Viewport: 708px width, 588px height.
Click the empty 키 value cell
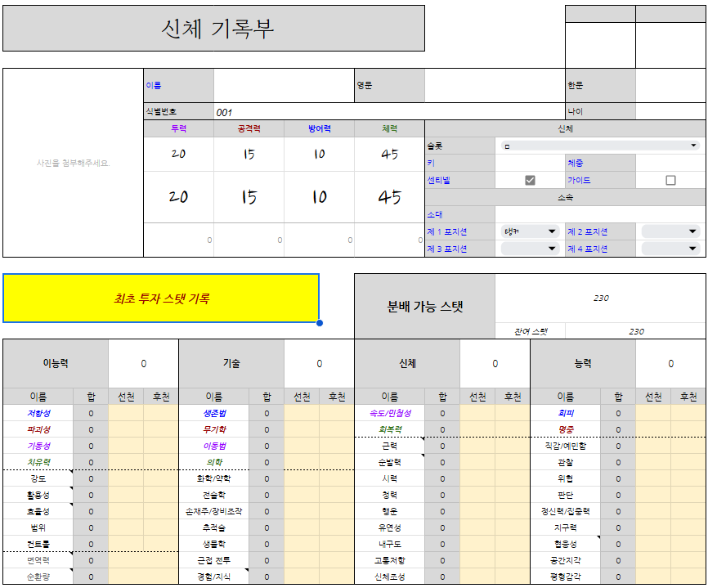click(x=530, y=163)
